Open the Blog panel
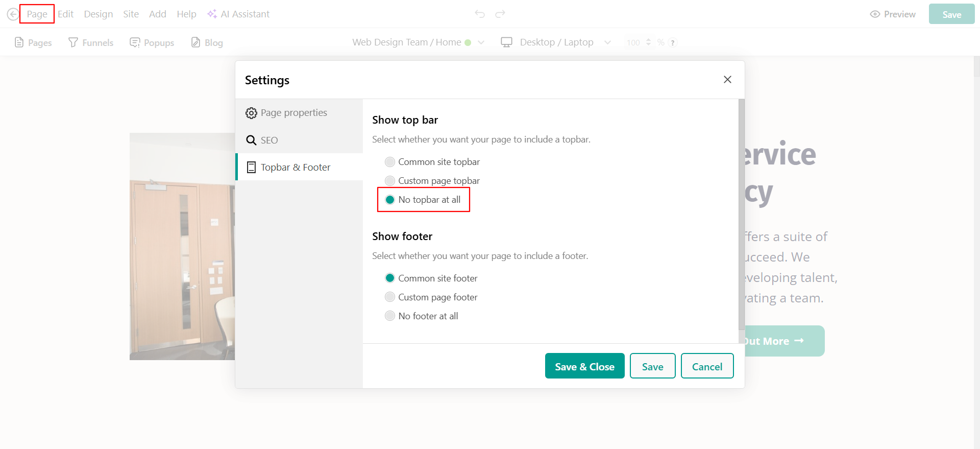 207,42
